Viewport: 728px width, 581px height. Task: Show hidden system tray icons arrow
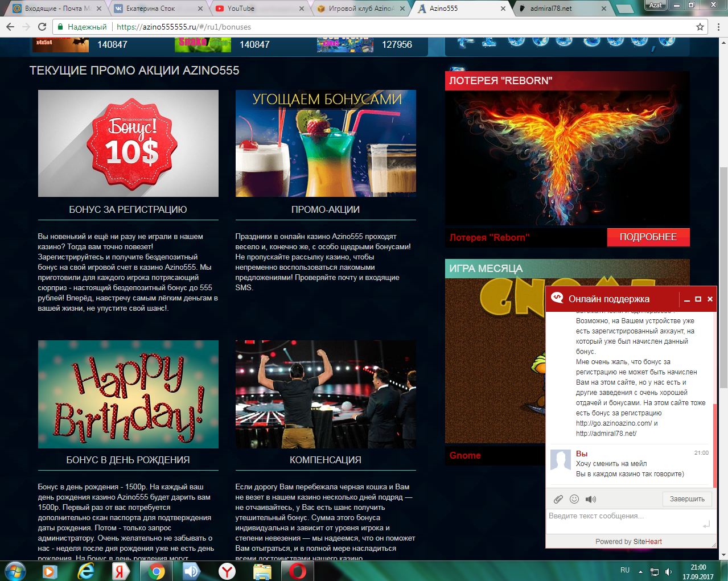(640, 571)
